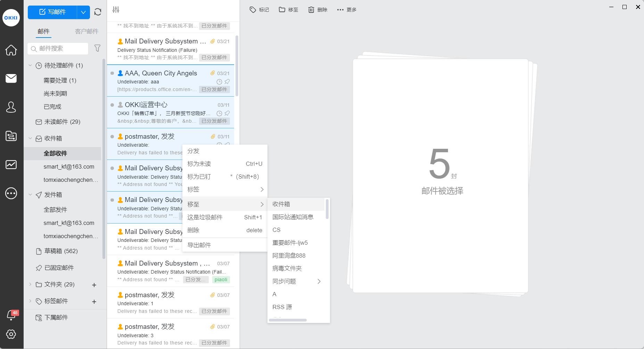
Task: Choose 导出邮件 from the context menu
Action: point(225,245)
